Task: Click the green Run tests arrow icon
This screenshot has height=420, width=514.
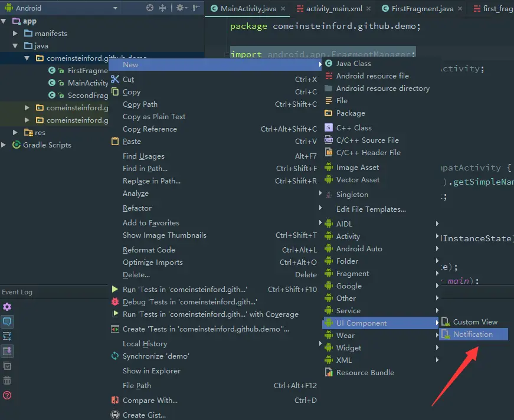Action: coord(115,289)
